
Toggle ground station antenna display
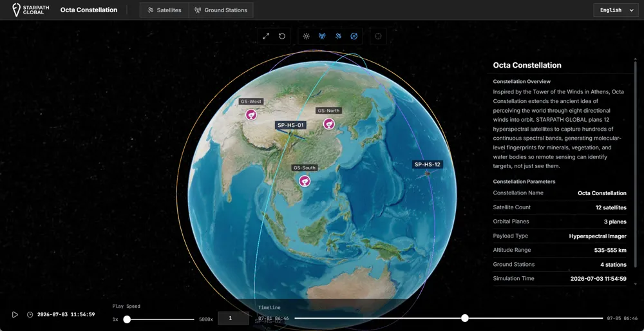tap(322, 36)
